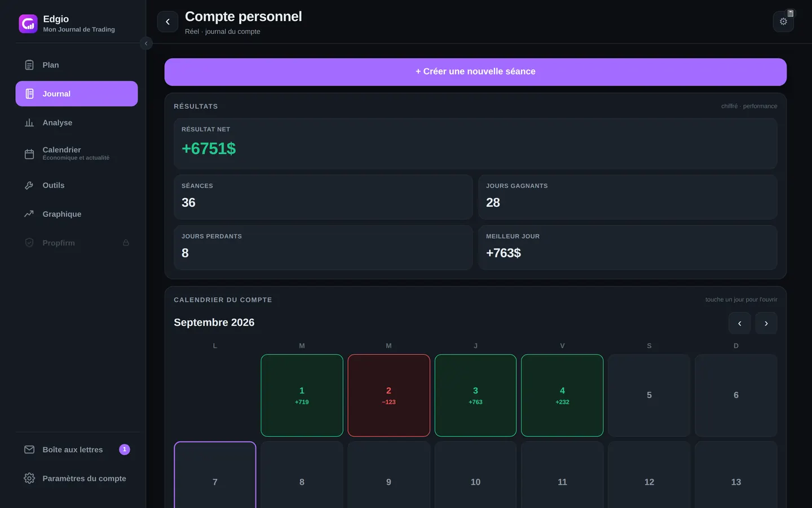Viewport: 812px width, 508px height.
Task: Click the Propfirm lock icon
Action: (x=126, y=243)
